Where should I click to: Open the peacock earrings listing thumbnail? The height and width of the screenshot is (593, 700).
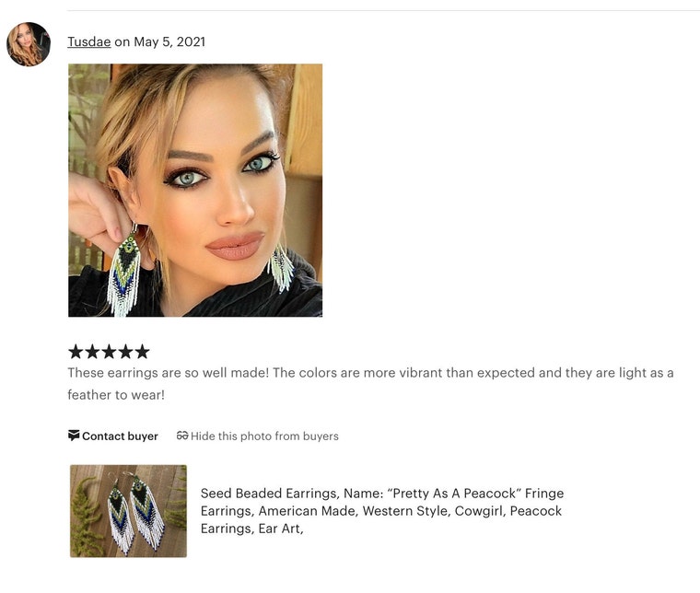pyautogui.click(x=129, y=511)
